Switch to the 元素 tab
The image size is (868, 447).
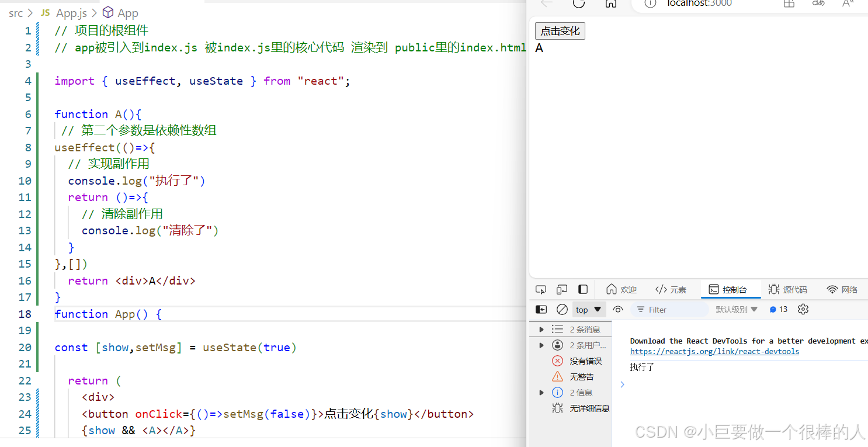[x=671, y=289]
